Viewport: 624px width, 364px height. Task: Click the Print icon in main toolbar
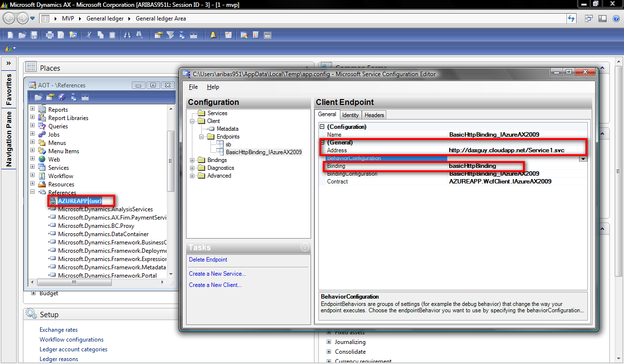click(x=49, y=35)
